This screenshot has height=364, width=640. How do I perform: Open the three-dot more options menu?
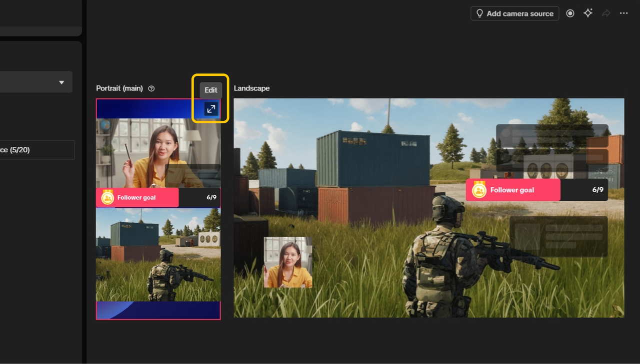pos(623,13)
